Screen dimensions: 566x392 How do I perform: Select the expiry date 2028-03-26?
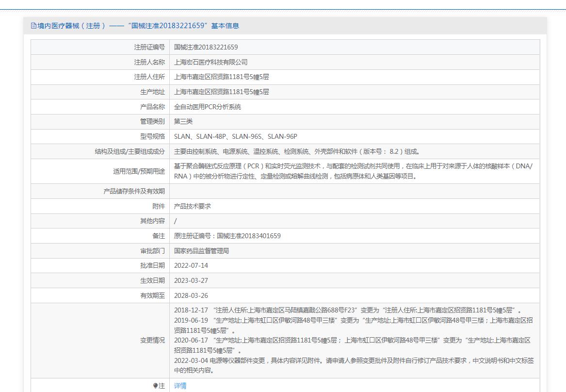[191, 295]
